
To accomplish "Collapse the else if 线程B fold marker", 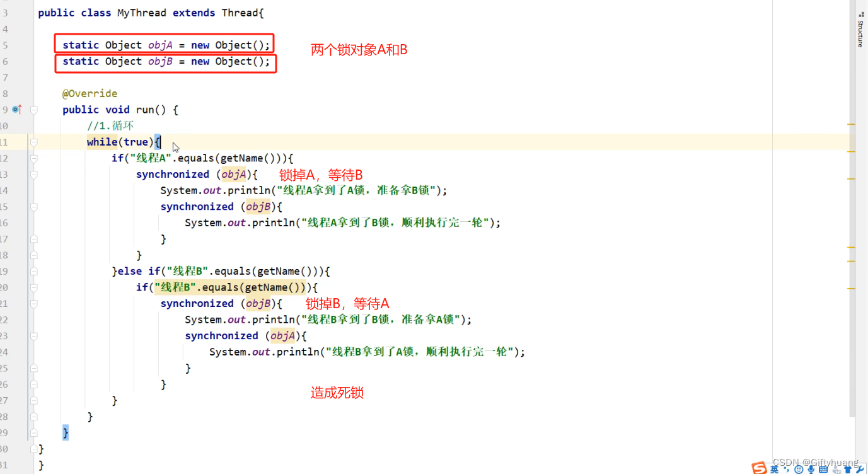I will (34, 271).
